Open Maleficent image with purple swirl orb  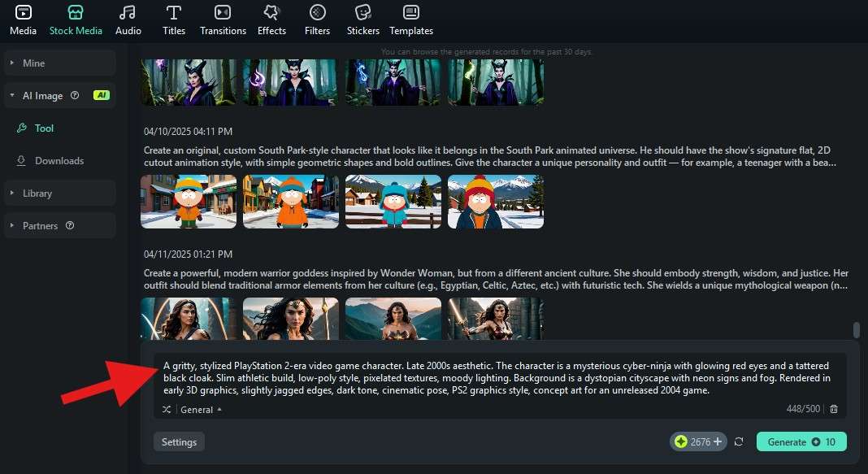tap(291, 82)
